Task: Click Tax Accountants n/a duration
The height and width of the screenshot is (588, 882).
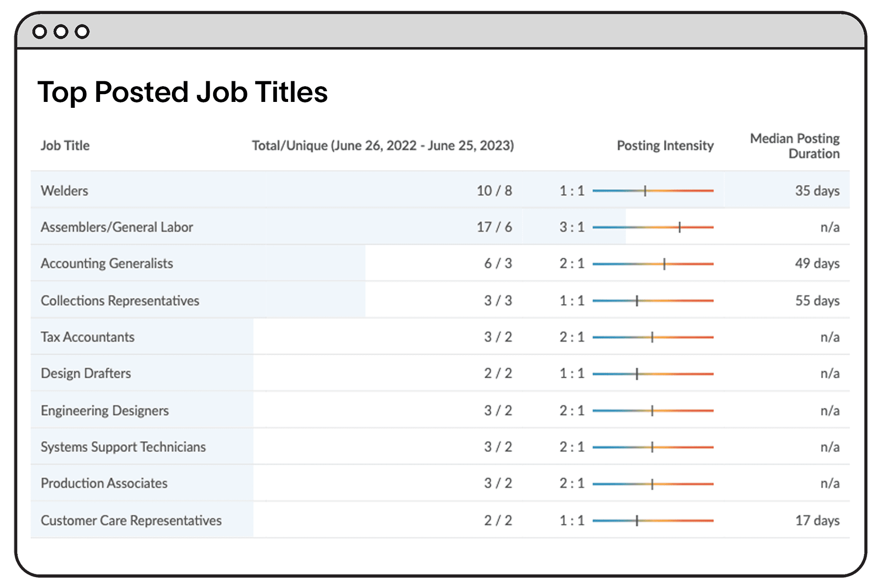Action: (830, 337)
